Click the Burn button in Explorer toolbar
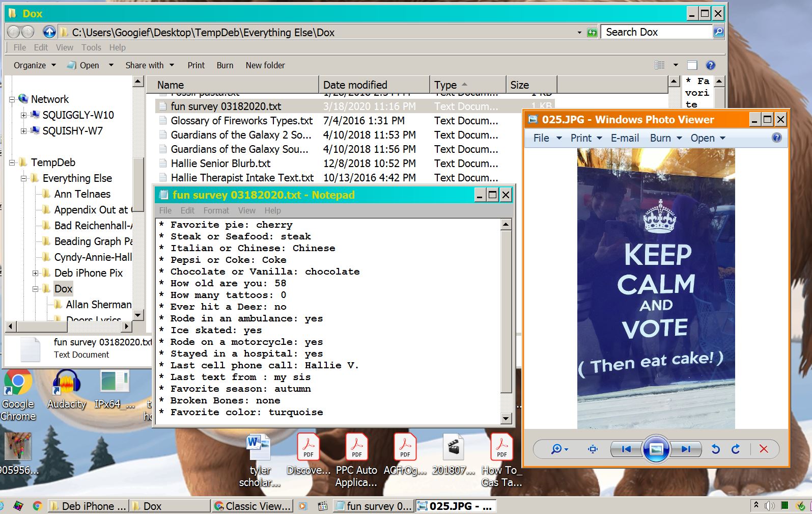 pos(225,65)
